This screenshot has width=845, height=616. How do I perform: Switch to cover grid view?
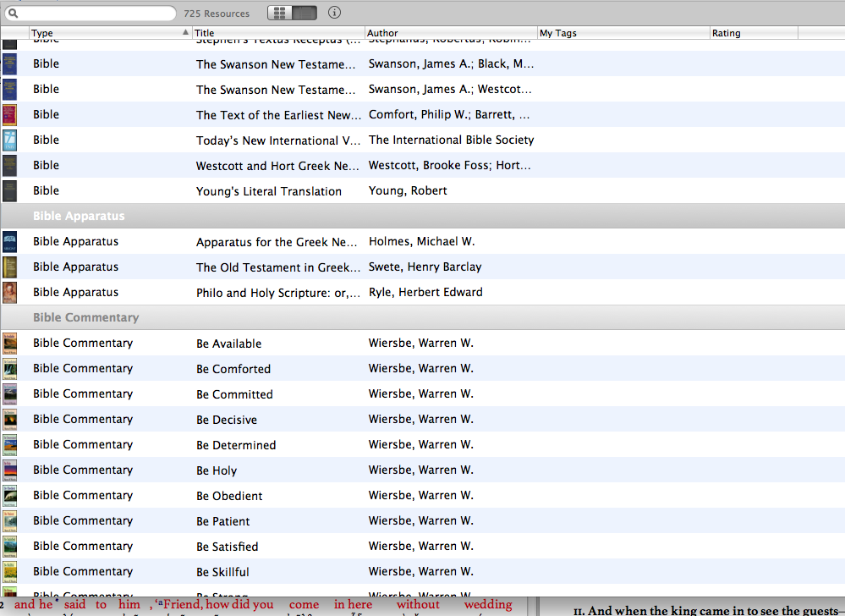click(280, 13)
